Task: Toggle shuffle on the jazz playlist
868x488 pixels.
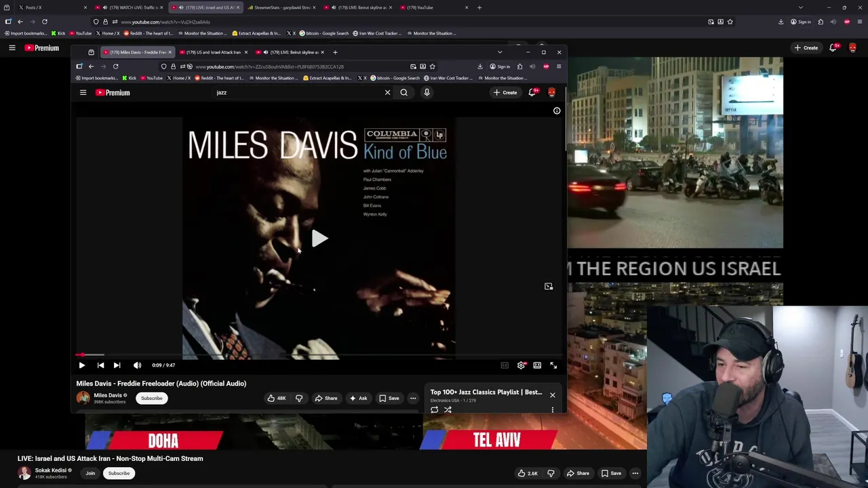Action: pyautogui.click(x=448, y=409)
